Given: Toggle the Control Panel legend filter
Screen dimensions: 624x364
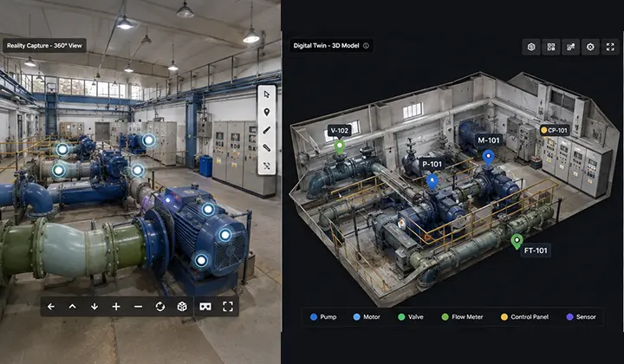Looking at the screenshot, I should point(524,317).
